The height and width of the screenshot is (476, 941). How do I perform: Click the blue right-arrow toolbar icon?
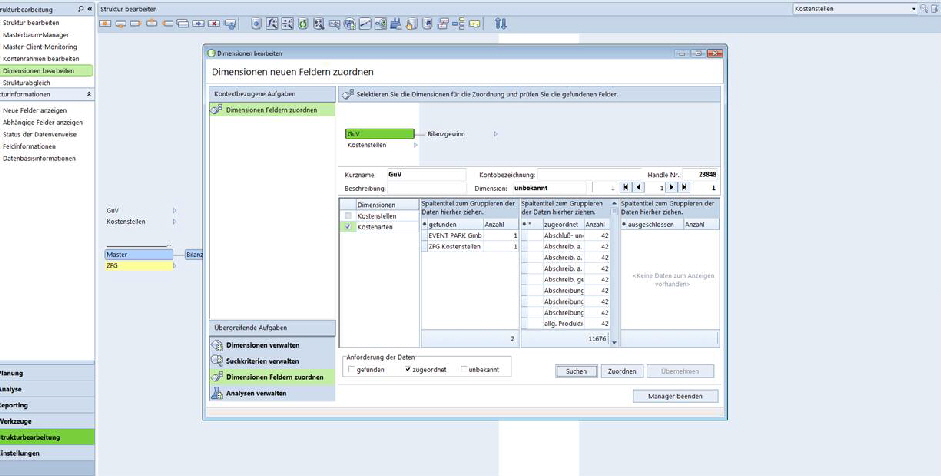coord(198,23)
